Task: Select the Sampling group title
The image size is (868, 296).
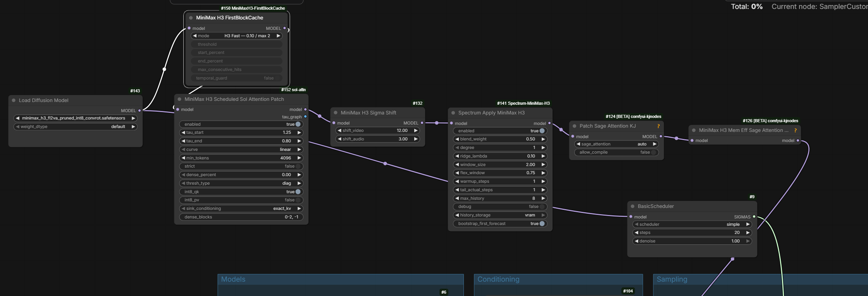Action: point(672,279)
